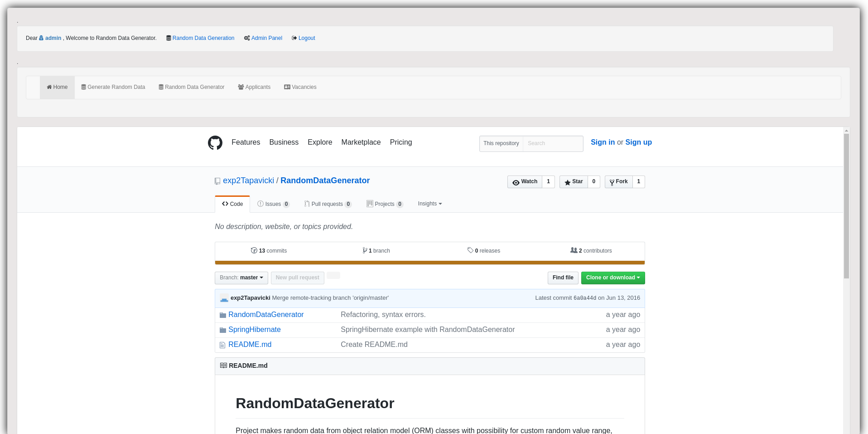Click the exp2Tapavicki owner link
This screenshot has height=434, width=868.
click(248, 180)
